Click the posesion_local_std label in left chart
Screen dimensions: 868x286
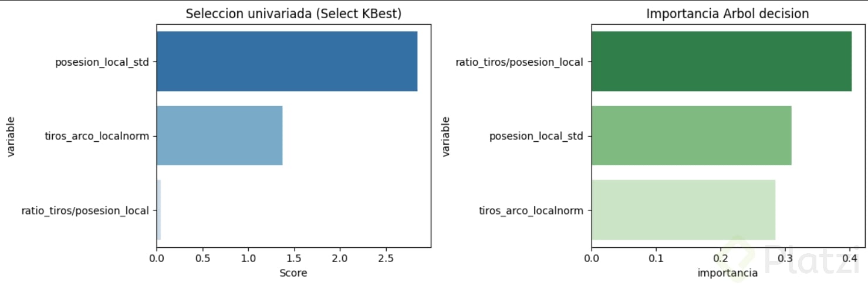(x=102, y=62)
